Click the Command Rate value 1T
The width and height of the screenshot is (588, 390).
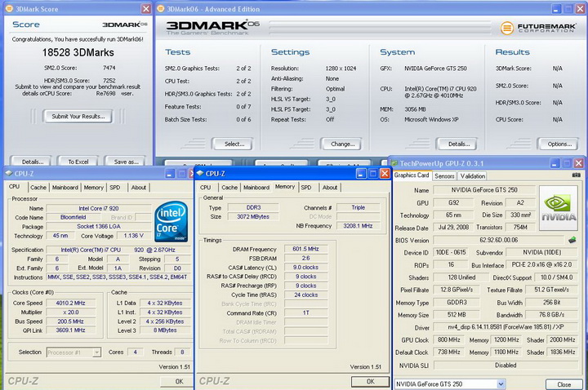305,312
